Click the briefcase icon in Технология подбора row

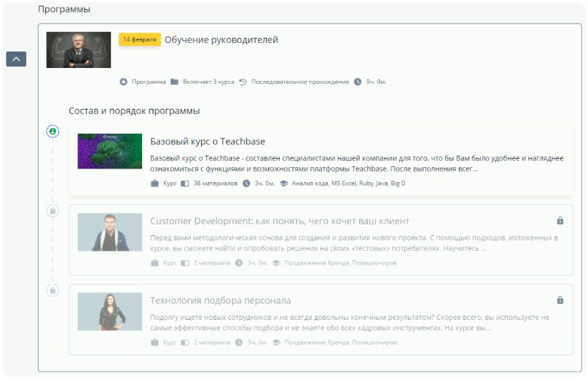pyautogui.click(x=154, y=342)
